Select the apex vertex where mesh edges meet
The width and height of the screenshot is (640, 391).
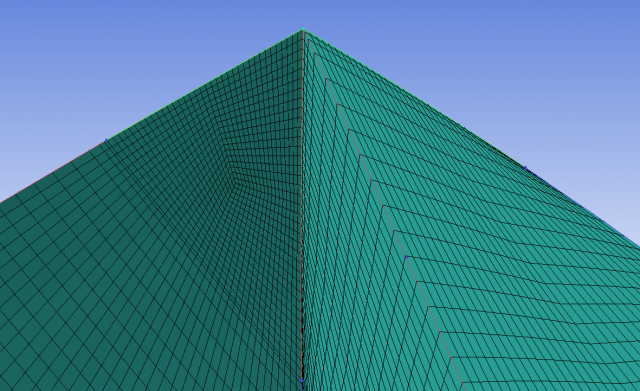pos(303,29)
